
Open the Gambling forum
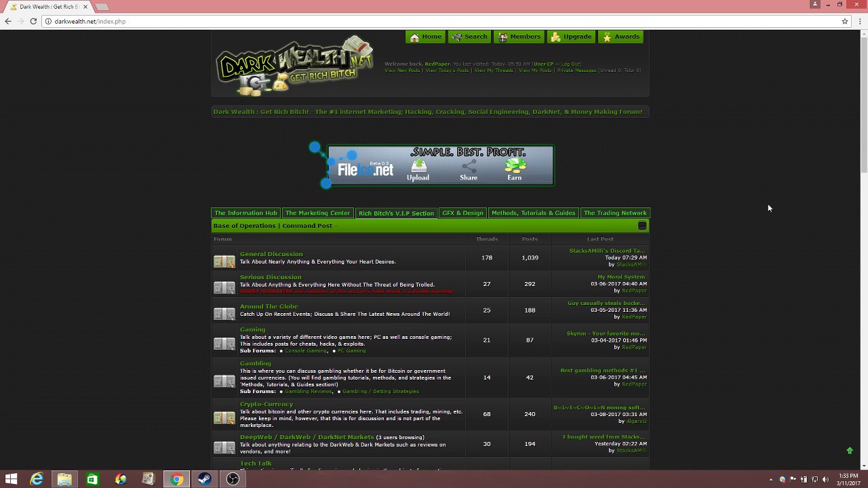click(x=255, y=363)
